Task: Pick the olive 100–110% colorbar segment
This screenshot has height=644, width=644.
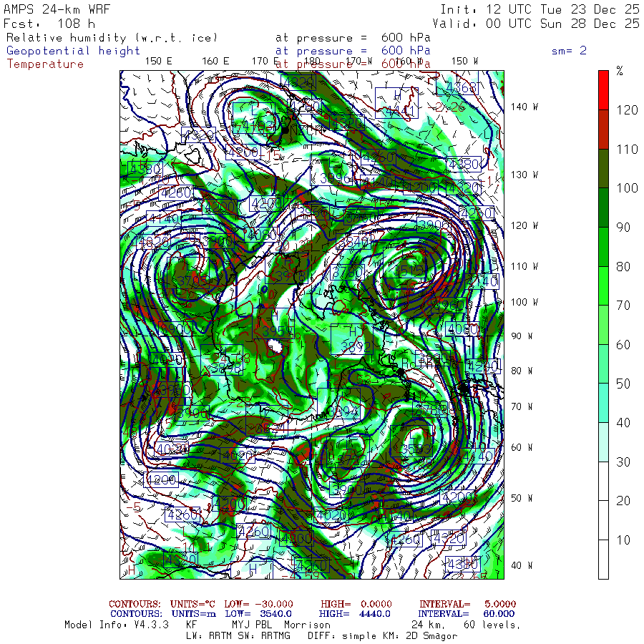Action: click(603, 168)
